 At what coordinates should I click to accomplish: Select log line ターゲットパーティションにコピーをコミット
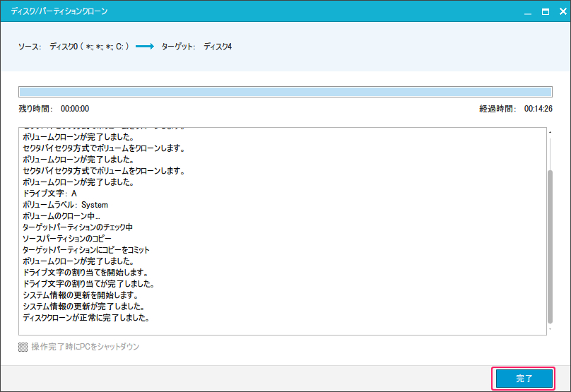coord(86,250)
